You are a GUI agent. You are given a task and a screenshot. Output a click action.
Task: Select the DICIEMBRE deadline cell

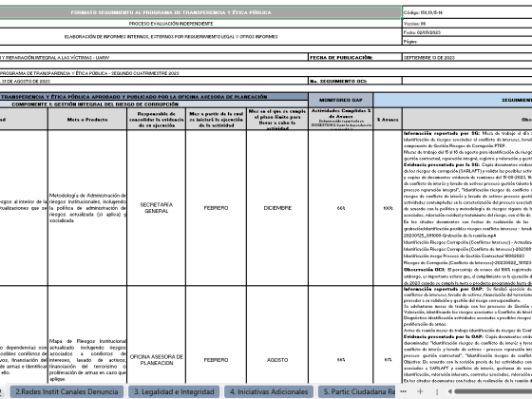click(277, 208)
